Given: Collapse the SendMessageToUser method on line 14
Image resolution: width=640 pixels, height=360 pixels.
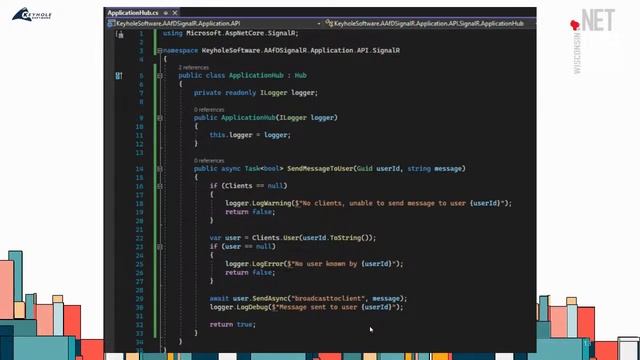Looking at the screenshot, I should click(160, 169).
